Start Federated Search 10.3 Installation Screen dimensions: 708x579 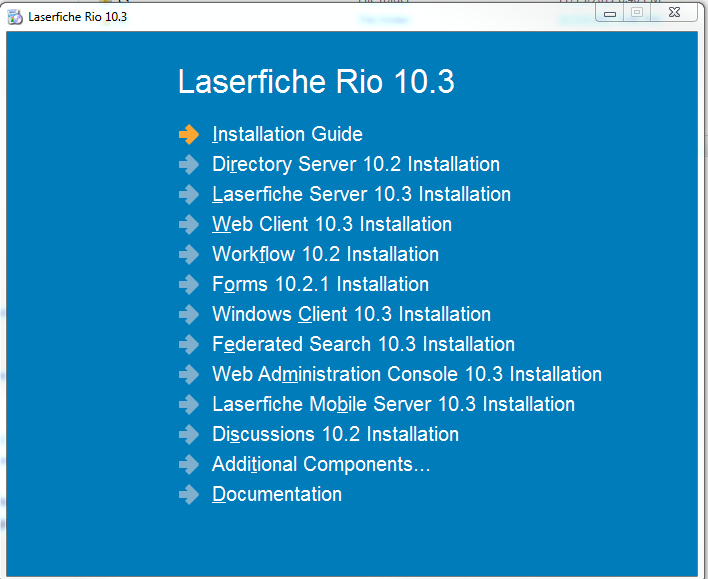coord(363,345)
